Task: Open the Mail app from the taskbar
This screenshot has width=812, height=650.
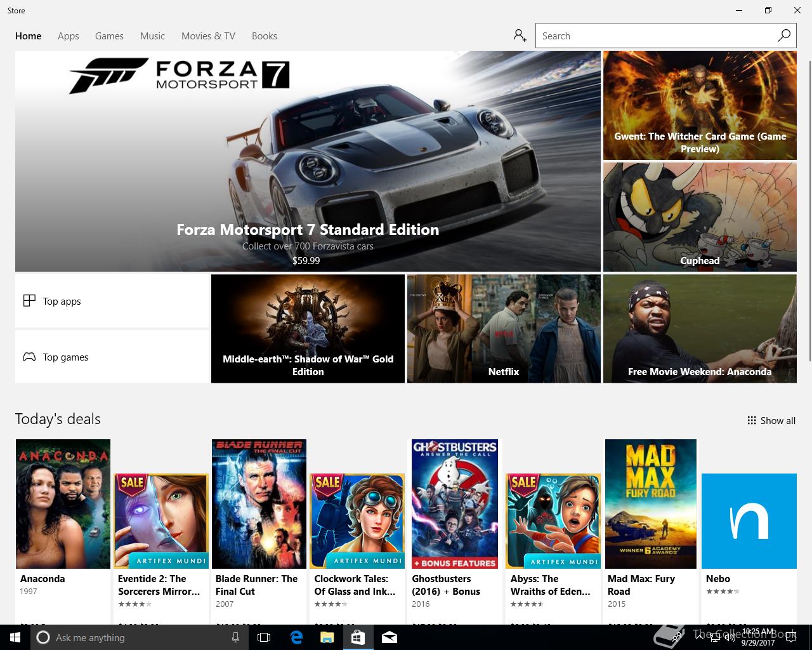Action: pos(390,637)
